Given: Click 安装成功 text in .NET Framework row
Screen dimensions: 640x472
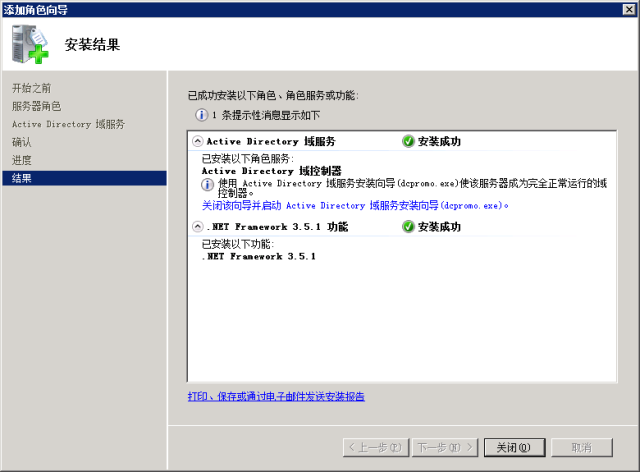Looking at the screenshot, I should pyautogui.click(x=439, y=227).
